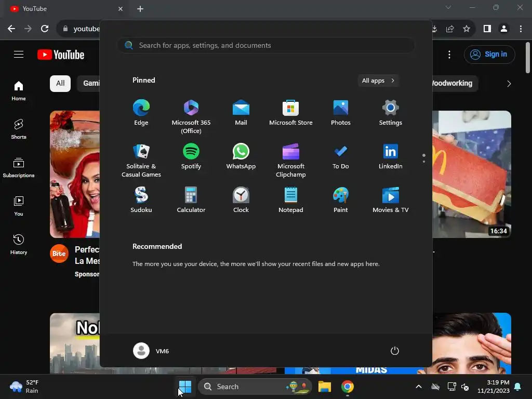The image size is (532, 399).
Task: Open Solitaire & Casual Games
Action: [x=141, y=161]
